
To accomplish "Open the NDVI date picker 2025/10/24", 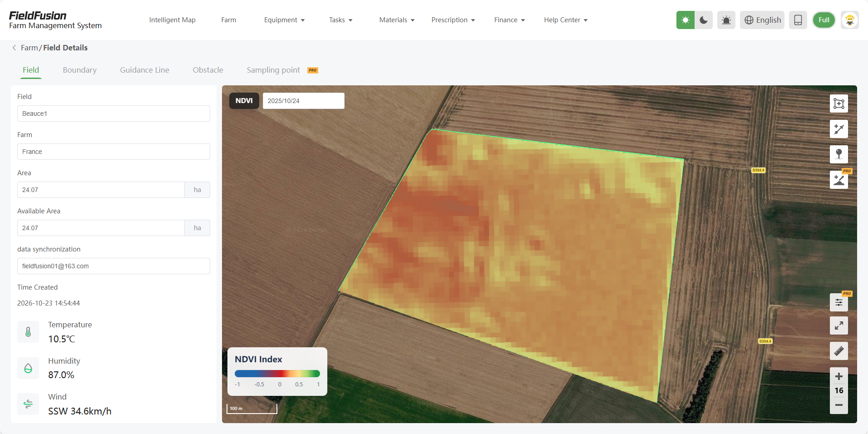I will point(304,101).
